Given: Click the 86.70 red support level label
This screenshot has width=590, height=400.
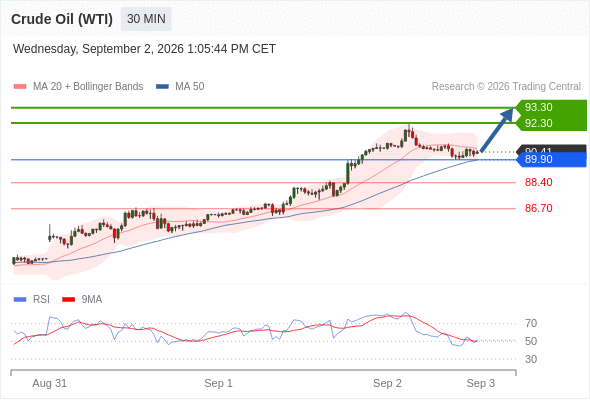Looking at the screenshot, I should click(x=538, y=208).
